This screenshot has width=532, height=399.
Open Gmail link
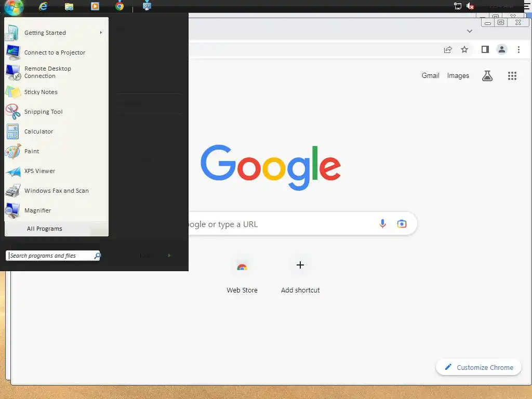[430, 76]
